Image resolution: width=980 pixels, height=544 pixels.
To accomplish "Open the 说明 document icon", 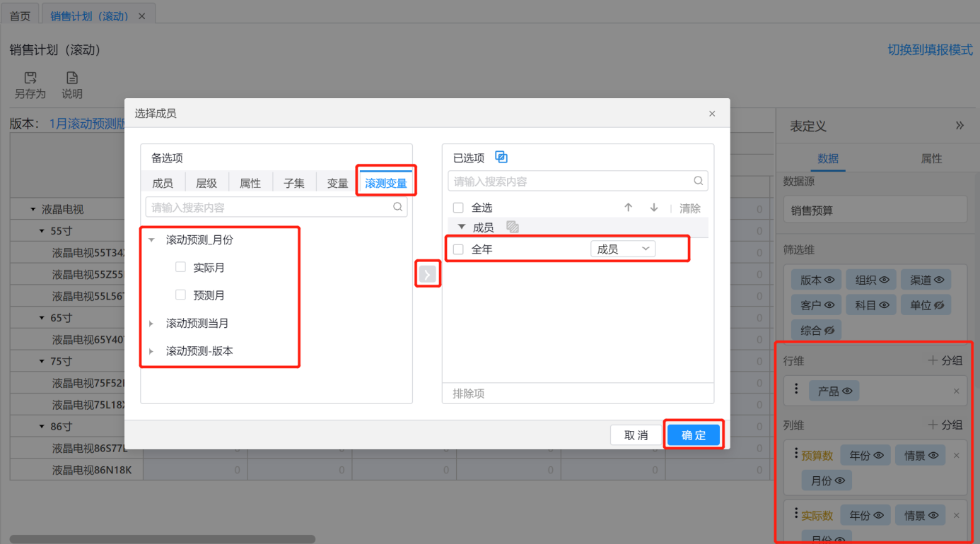I will pyautogui.click(x=72, y=78).
